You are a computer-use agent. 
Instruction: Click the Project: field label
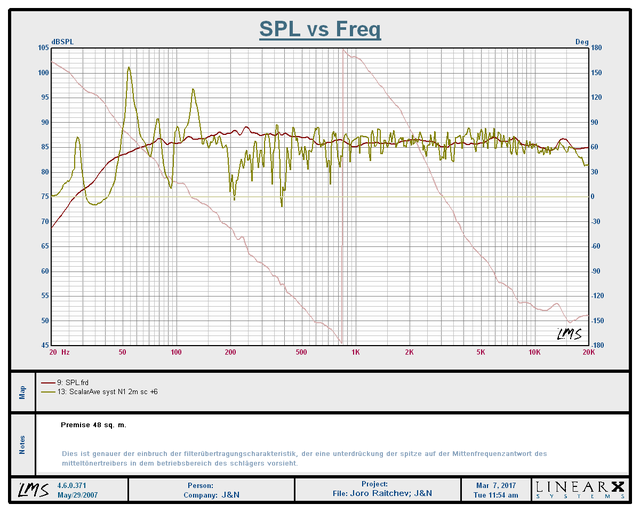tap(374, 484)
